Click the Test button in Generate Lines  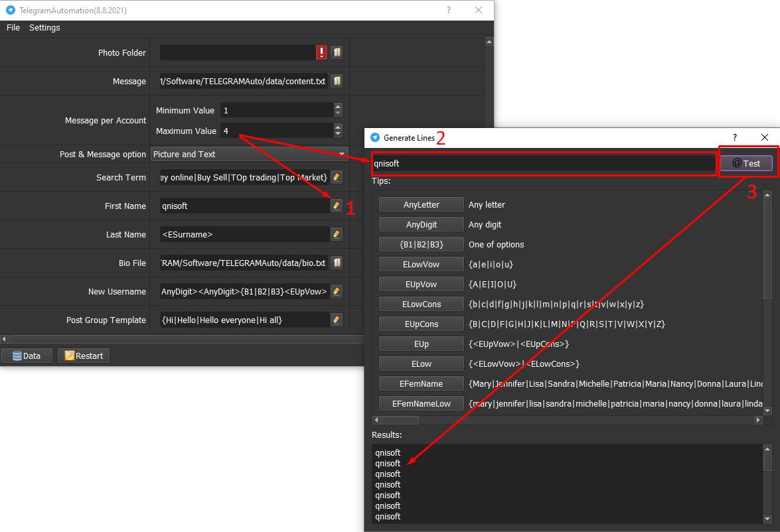pos(746,163)
